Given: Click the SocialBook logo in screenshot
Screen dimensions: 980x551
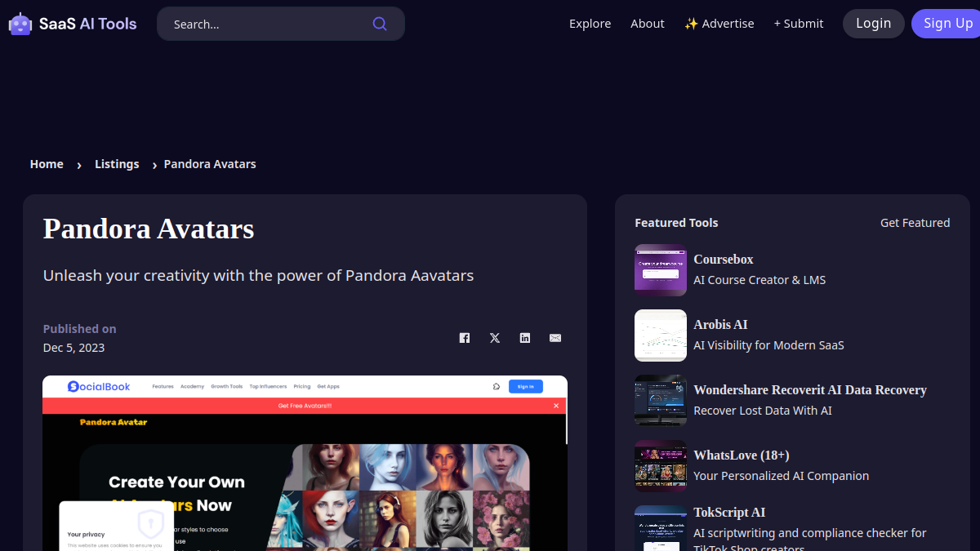Looking at the screenshot, I should tap(99, 386).
